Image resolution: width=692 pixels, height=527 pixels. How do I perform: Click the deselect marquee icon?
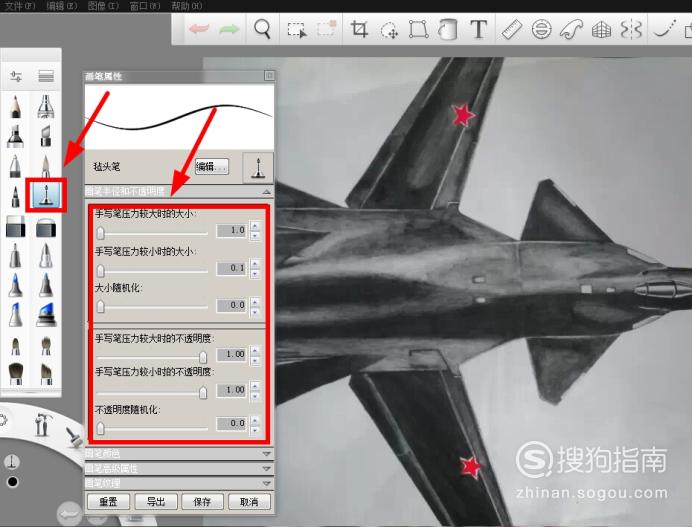point(327,29)
